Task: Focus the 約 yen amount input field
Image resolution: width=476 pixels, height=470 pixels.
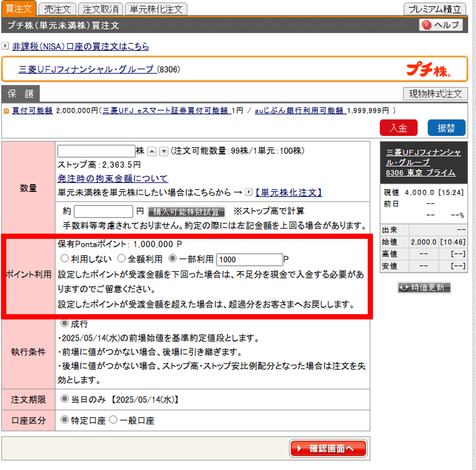Action: point(103,211)
